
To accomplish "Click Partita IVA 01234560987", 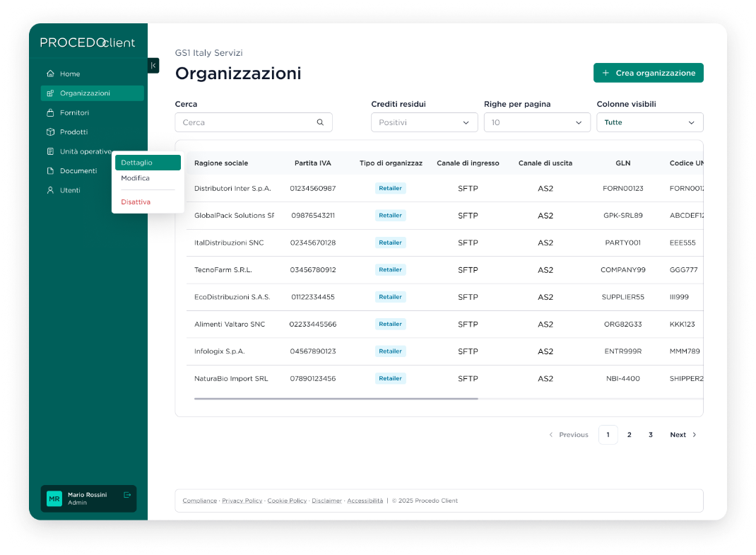I will pos(313,188).
